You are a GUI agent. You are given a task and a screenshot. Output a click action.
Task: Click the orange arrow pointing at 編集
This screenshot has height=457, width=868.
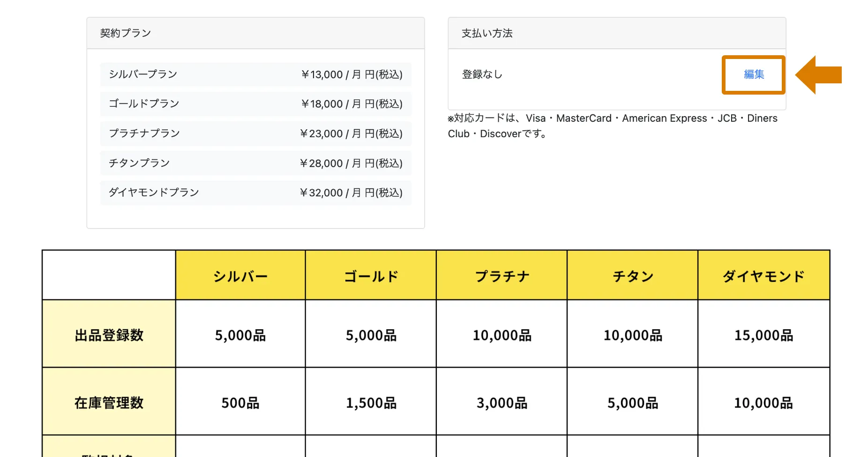pyautogui.click(x=819, y=75)
